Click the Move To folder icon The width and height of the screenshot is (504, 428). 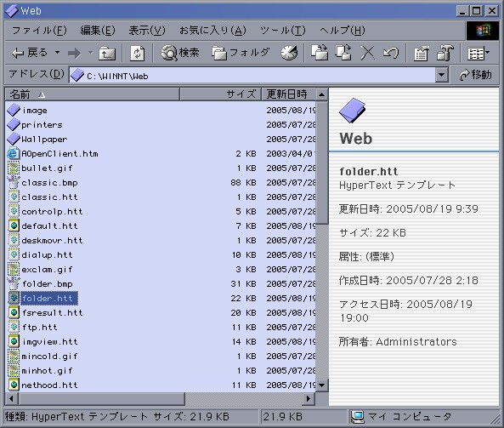point(320,53)
